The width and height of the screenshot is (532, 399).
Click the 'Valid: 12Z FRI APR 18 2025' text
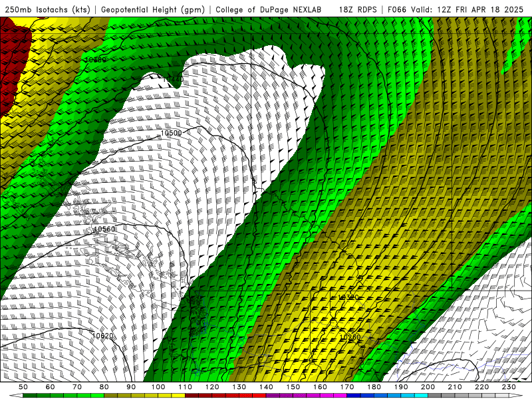467,10
